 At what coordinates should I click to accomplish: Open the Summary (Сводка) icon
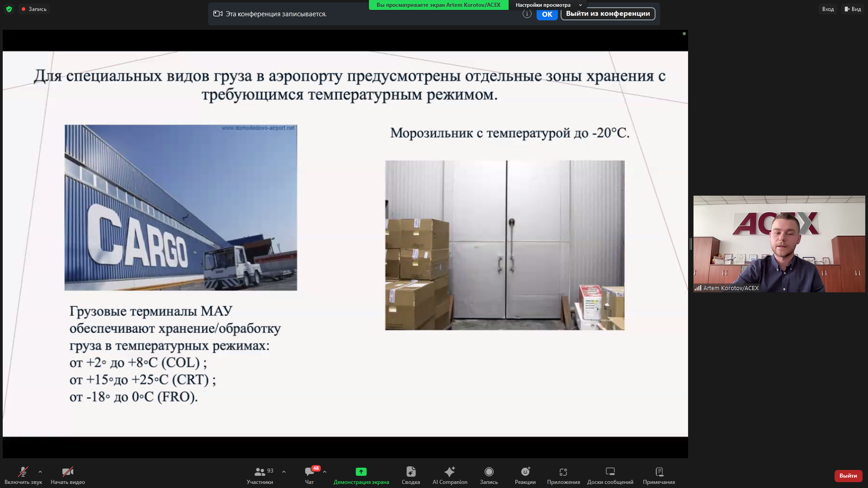point(410,472)
